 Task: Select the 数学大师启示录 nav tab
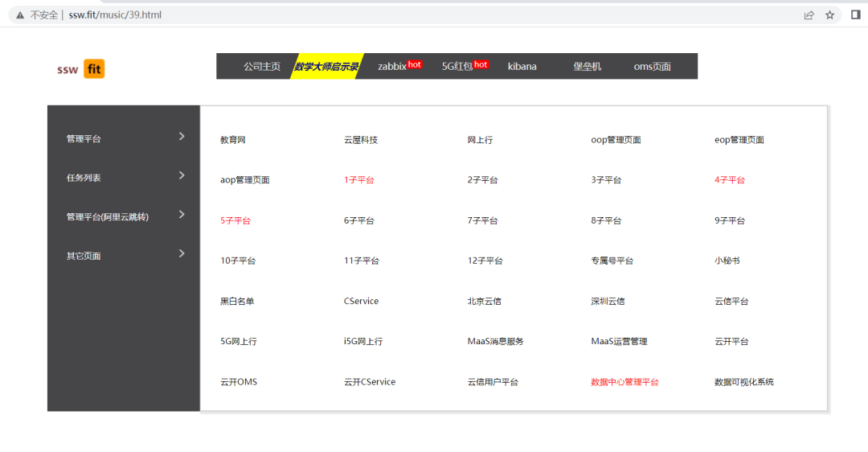point(326,67)
